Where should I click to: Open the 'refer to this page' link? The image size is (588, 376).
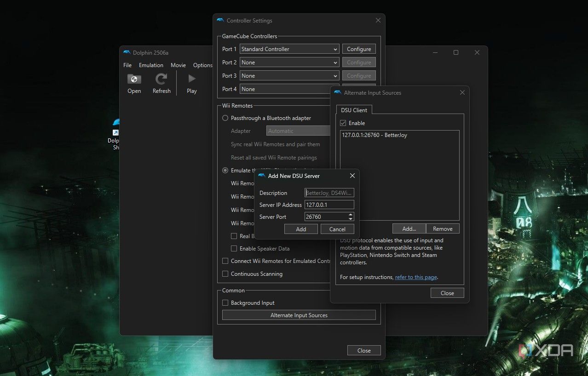pos(416,277)
